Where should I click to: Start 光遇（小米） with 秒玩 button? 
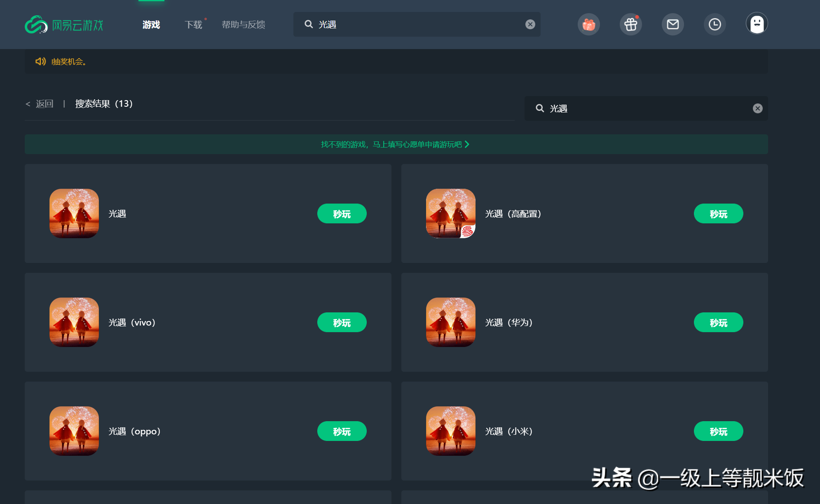coord(718,431)
